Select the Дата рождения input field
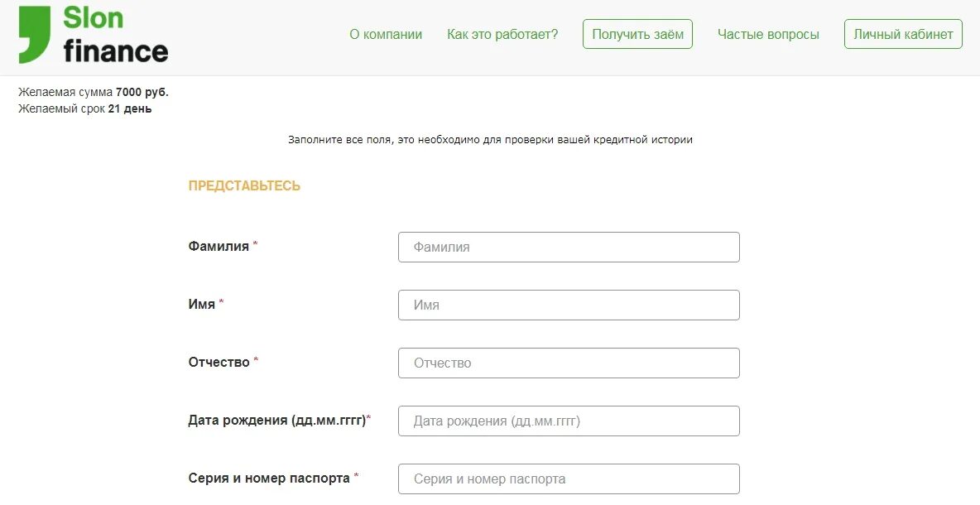Image resolution: width=980 pixels, height=505 pixels. point(569,421)
